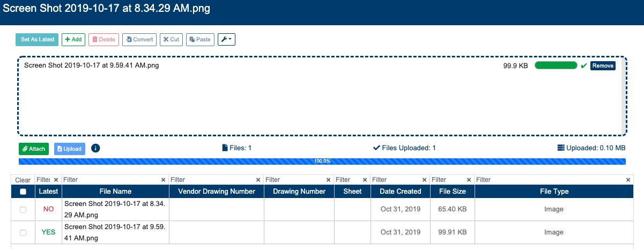The image size is (644, 249).
Task: Click the red Delete button
Action: tap(103, 40)
